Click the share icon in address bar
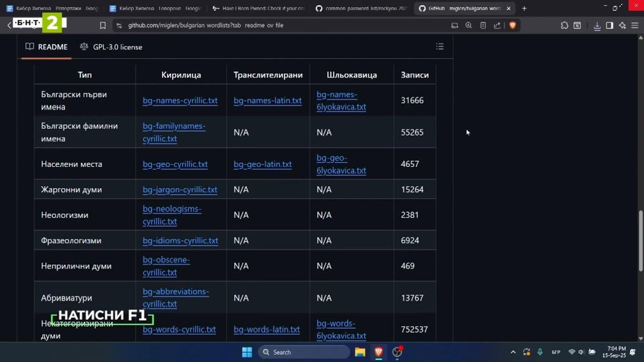644x362 pixels. click(x=497, y=25)
